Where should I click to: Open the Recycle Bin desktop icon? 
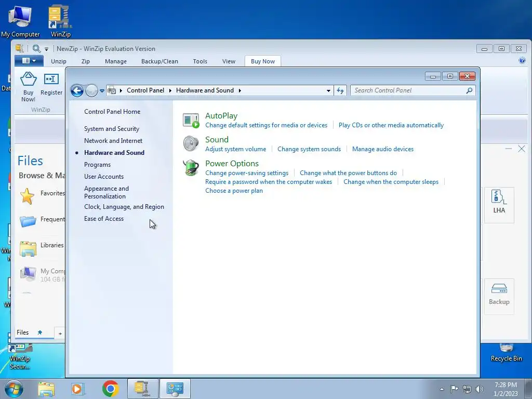(x=506, y=353)
